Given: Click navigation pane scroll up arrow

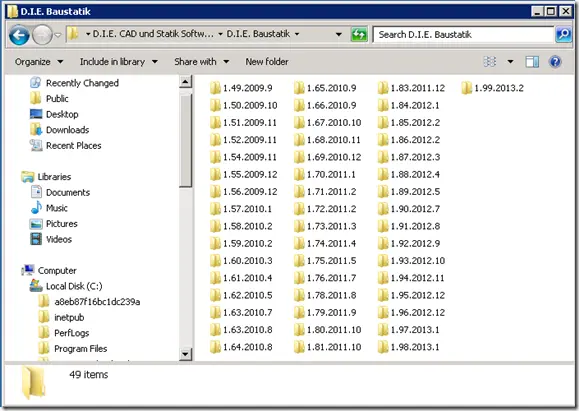Looking at the screenshot, I should coord(185,81).
